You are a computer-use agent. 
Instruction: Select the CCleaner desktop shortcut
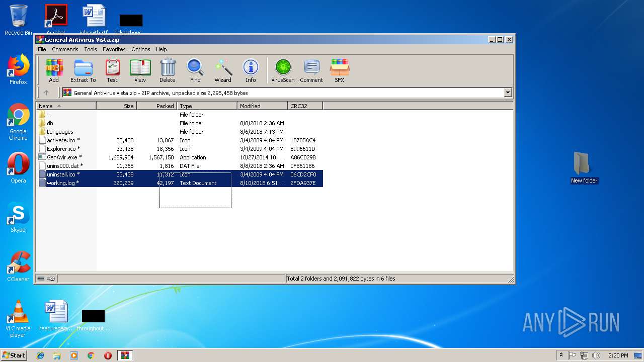[18, 266]
